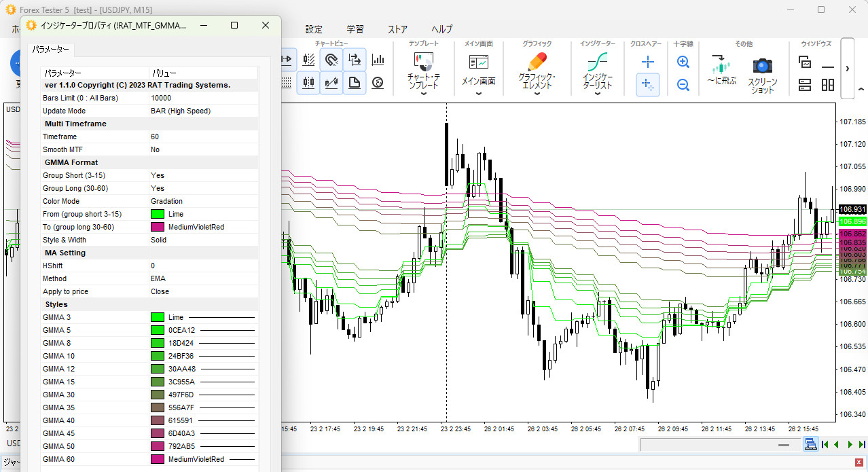The width and height of the screenshot is (868, 472).
Task: Toggle the auto-scroll chart icon
Action: tap(355, 60)
